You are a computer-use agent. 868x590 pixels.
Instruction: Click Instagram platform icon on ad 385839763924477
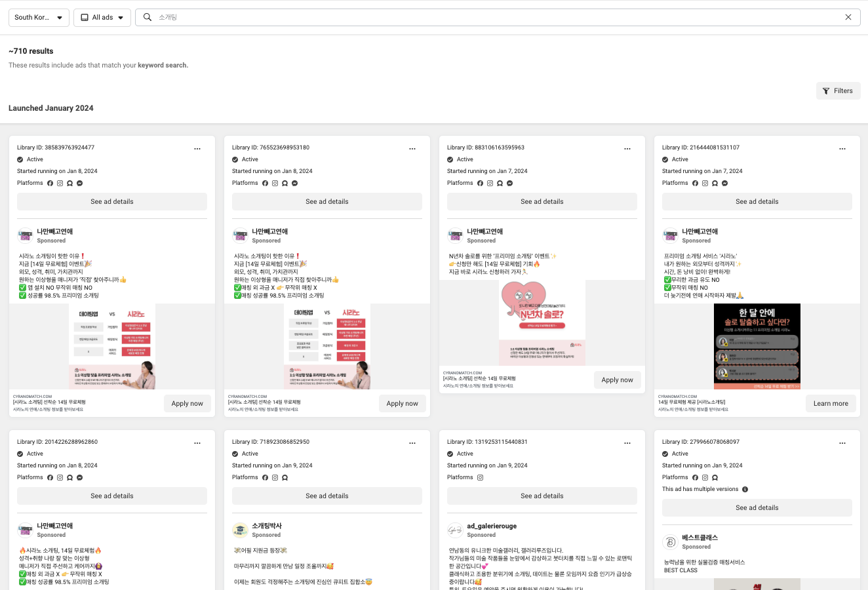tap(60, 184)
